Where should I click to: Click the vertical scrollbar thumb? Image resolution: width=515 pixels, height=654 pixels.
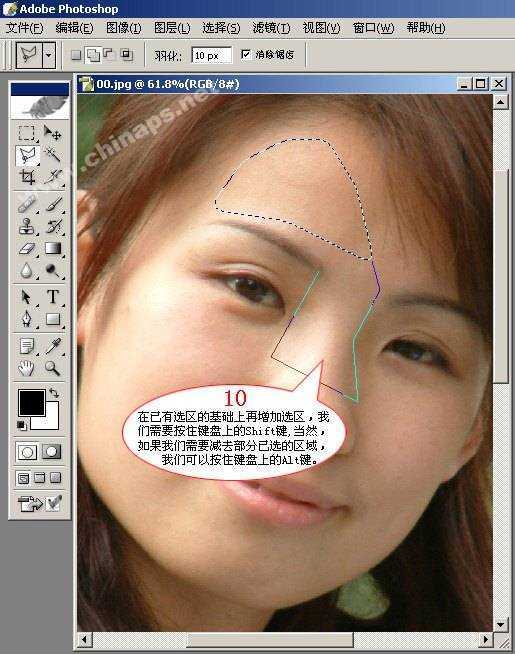tap(500, 275)
